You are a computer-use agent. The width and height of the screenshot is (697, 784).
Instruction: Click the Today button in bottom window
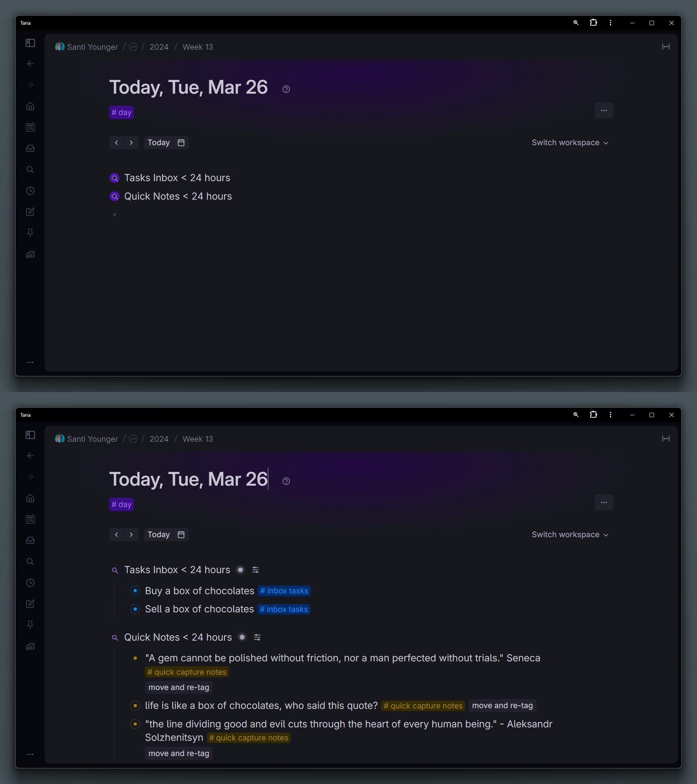158,534
